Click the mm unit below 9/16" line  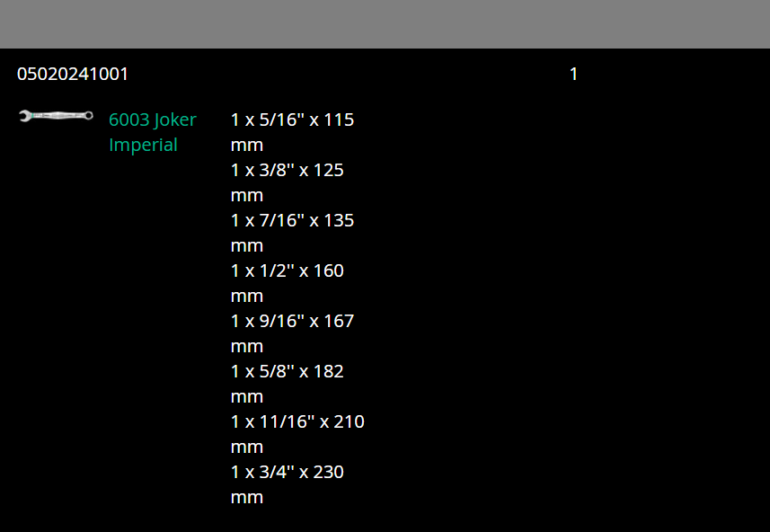(246, 346)
